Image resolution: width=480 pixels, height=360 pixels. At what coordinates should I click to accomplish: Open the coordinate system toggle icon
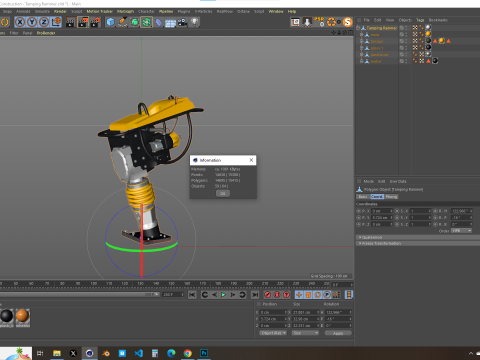click(56, 22)
